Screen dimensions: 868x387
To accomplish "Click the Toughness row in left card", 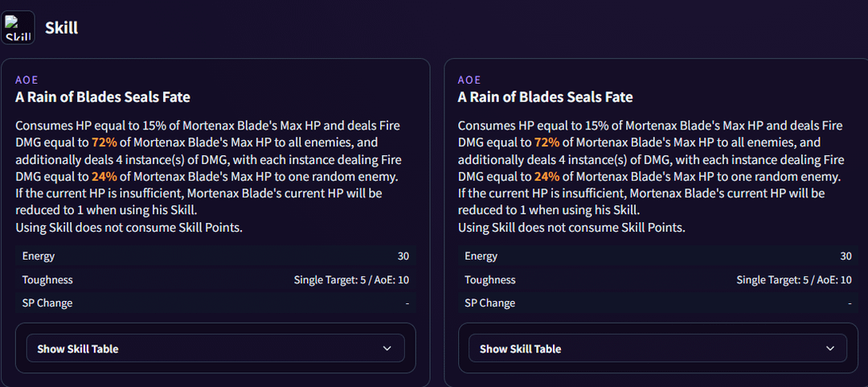I will 215,280.
